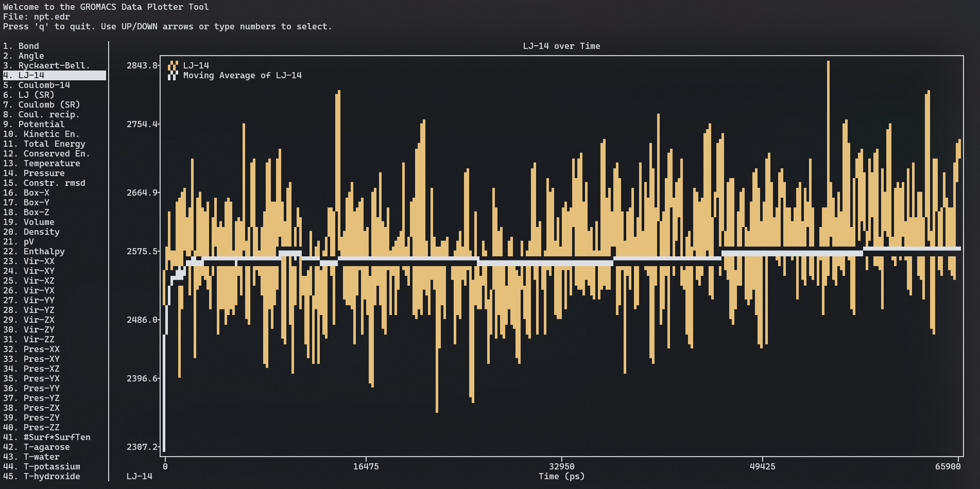
Task: Click the 2754.4 y-axis label
Action: [x=142, y=124]
